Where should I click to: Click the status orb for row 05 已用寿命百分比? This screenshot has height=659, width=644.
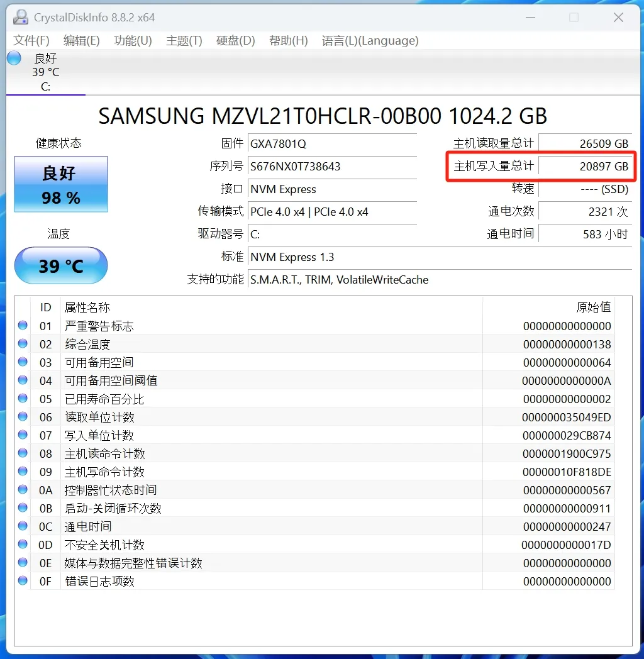23,398
